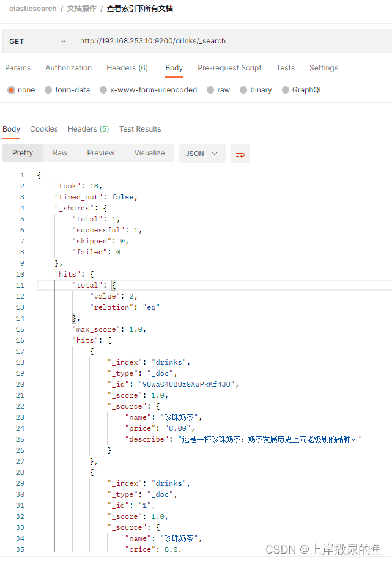
Task: Select form-data body type
Action: 48,90
